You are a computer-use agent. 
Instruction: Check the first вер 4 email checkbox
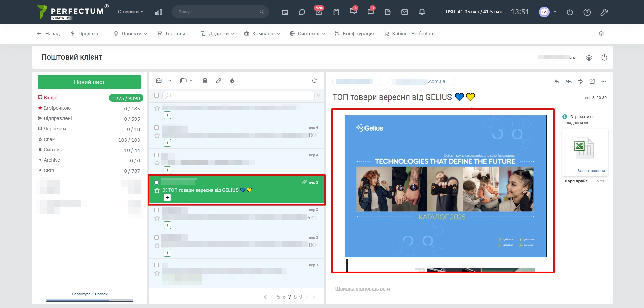[156, 128]
